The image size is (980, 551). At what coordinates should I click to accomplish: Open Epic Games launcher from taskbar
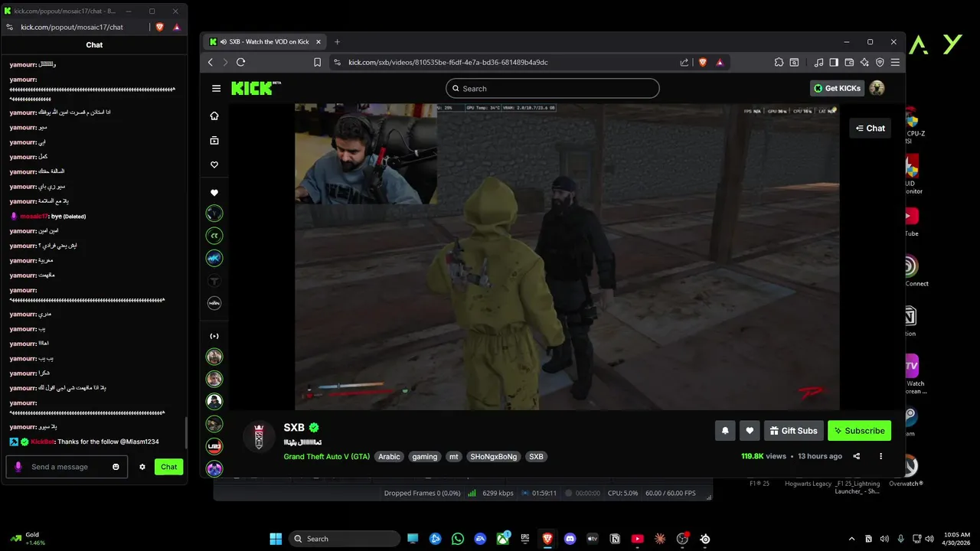click(x=525, y=539)
